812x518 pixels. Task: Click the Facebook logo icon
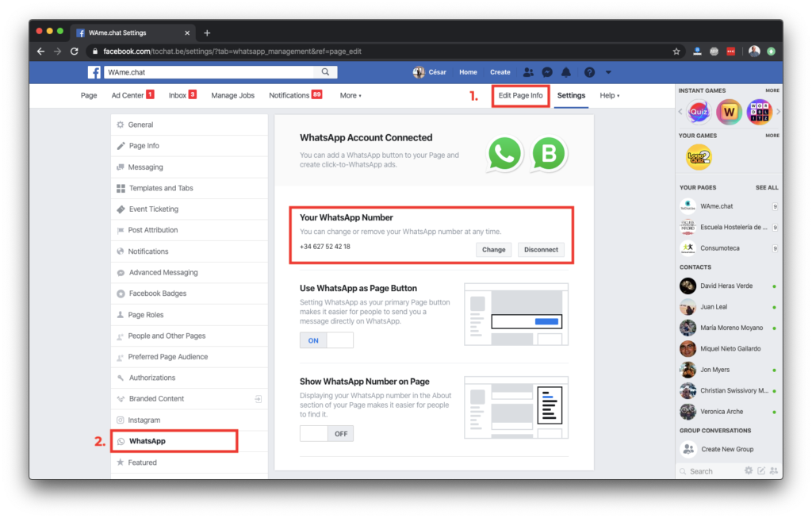[x=94, y=72]
